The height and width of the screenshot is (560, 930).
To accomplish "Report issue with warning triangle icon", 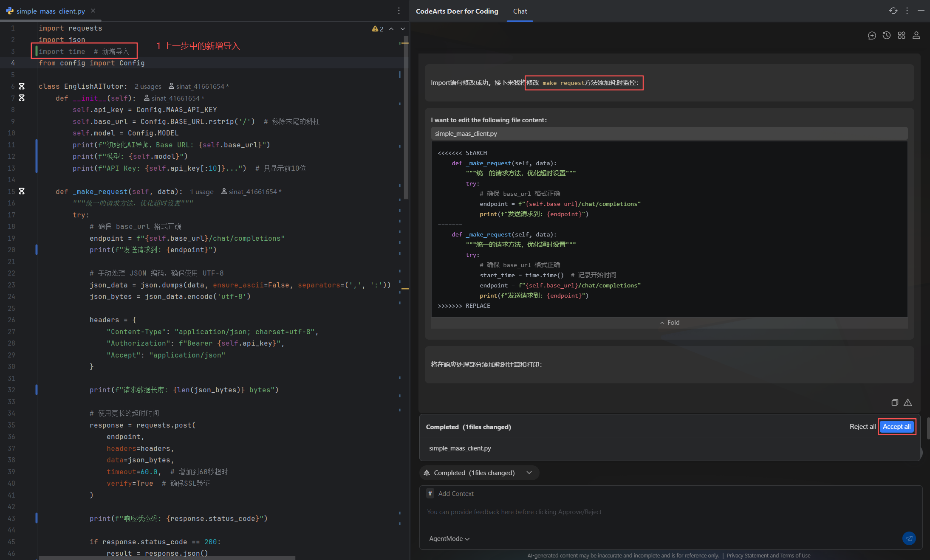I will point(907,402).
